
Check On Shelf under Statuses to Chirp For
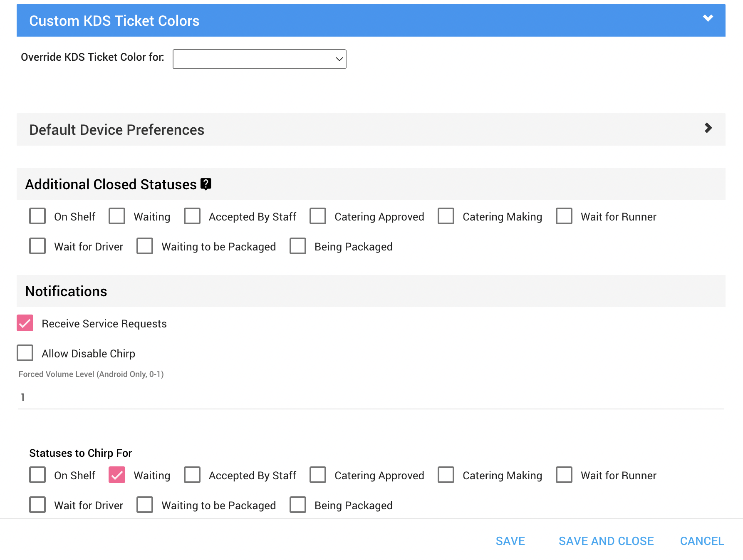point(37,475)
